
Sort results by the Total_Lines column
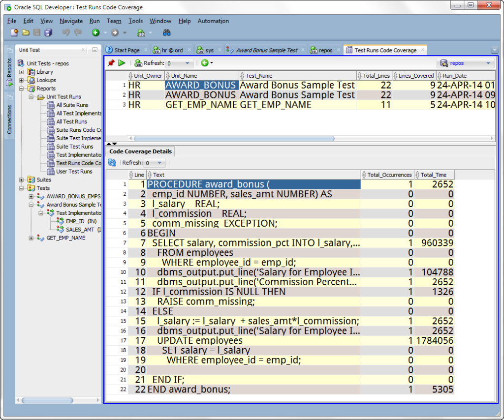tap(377, 75)
